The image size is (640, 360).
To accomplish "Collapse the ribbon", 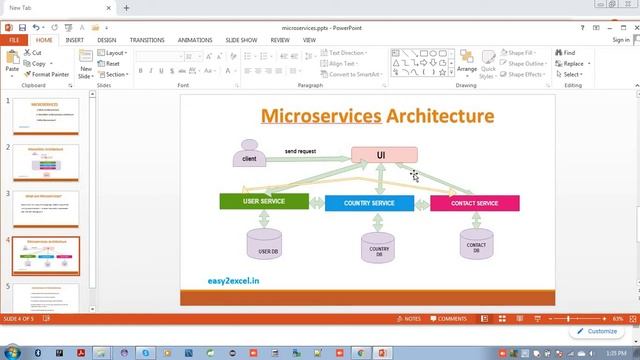I will (637, 85).
